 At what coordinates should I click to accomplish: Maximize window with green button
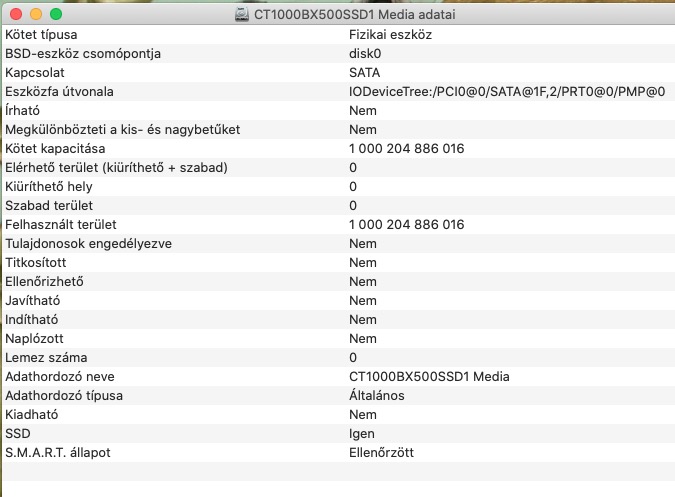click(56, 14)
